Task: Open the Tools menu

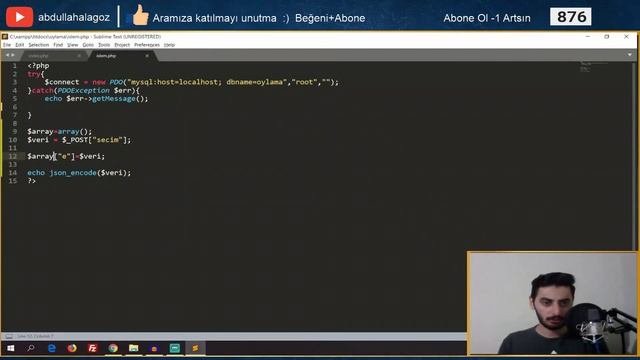Action: coord(104,45)
